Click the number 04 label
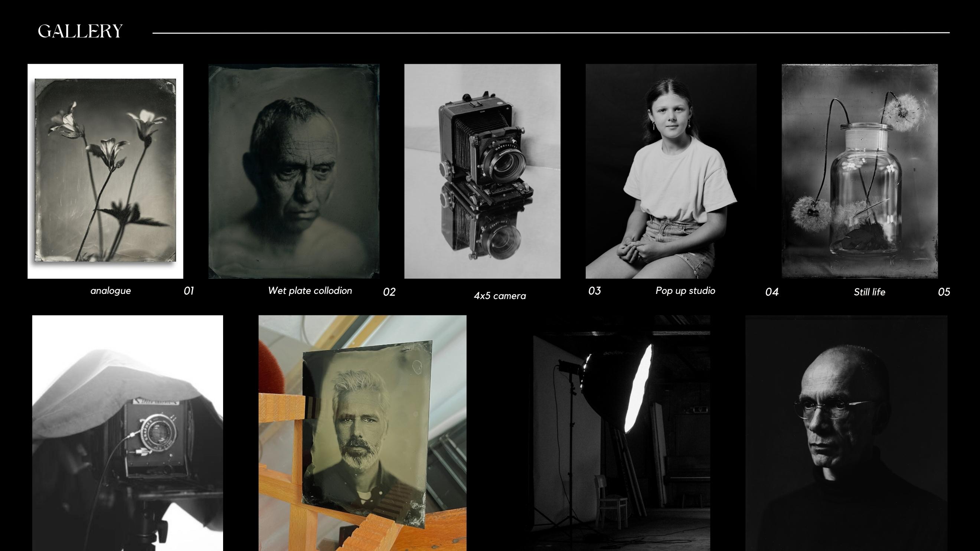Image resolution: width=980 pixels, height=551 pixels. click(772, 292)
